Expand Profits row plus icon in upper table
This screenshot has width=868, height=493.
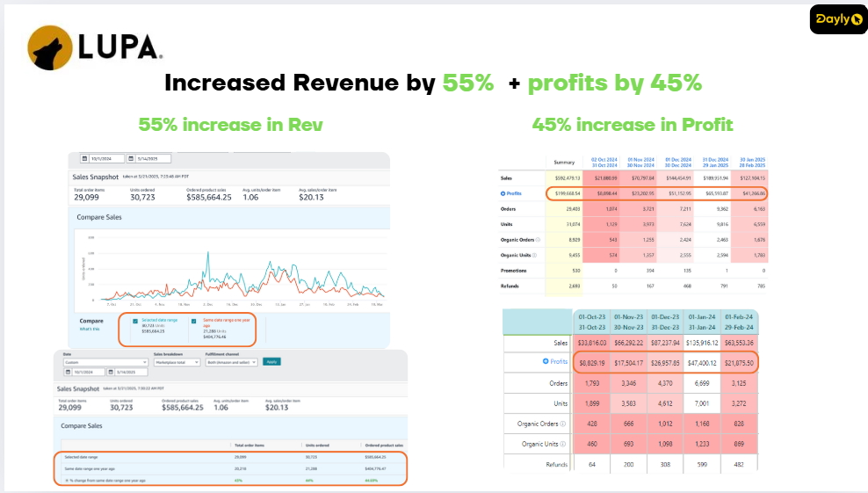pos(503,192)
